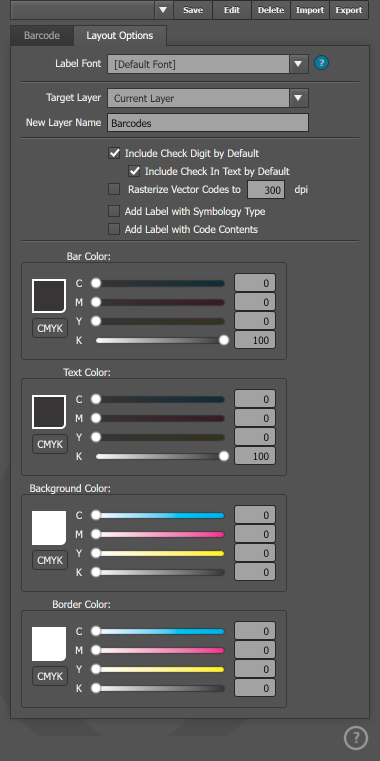Viewport: 380px width, 761px height.
Task: Click the rasterize dpi value field
Action: [266, 190]
